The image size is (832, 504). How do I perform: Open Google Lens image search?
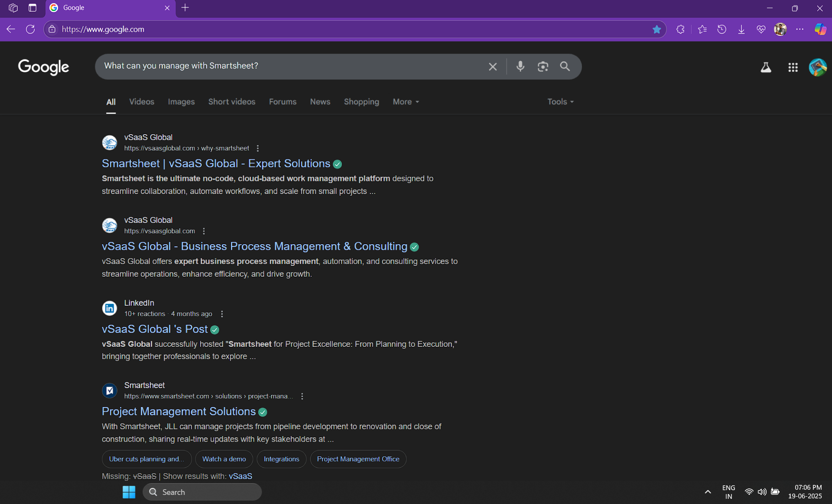pos(543,66)
